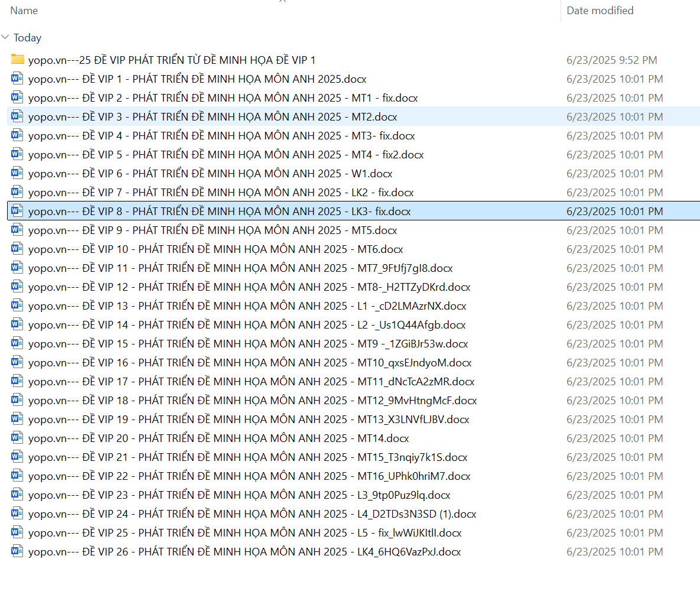The image size is (700, 598).
Task: Click Word icon of ĐỀ VIP 22 MT16 file
Action: [x=17, y=476]
